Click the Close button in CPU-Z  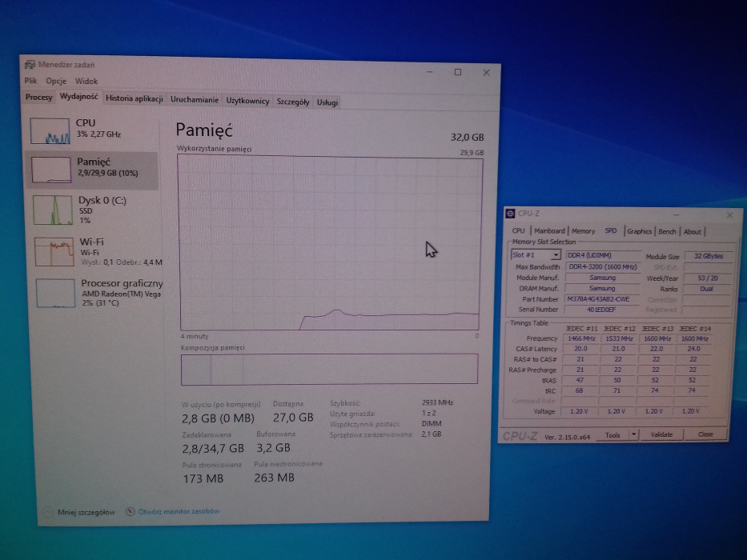(705, 434)
